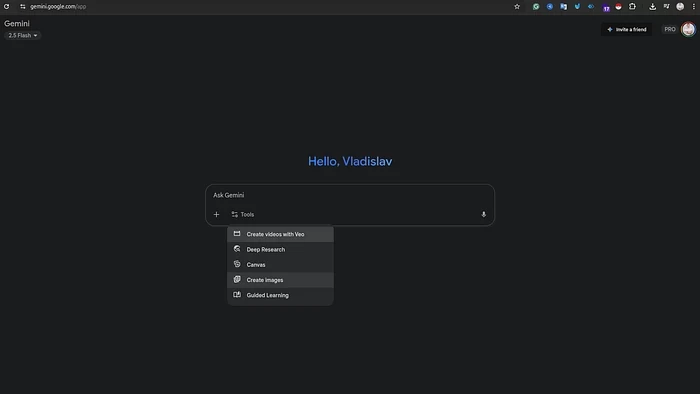The image size is (700, 394).
Task: Focus the Ask Gemini prompt field
Action: pos(350,195)
